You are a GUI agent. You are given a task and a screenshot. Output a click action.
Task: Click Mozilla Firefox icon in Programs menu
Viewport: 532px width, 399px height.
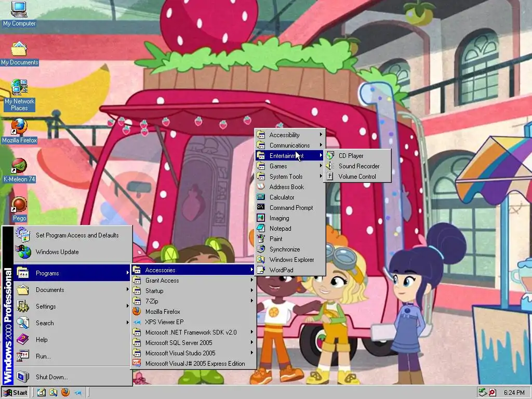coord(137,312)
